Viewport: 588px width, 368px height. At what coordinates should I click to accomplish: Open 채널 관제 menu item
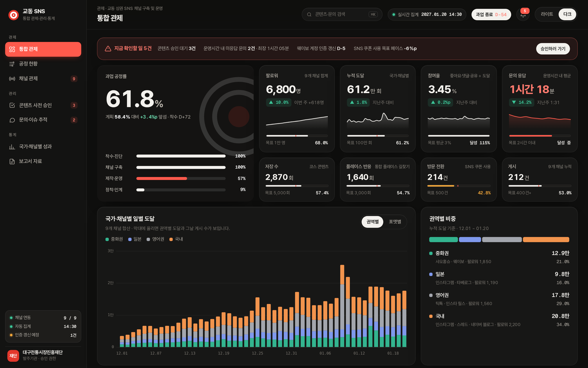[x=43, y=79]
